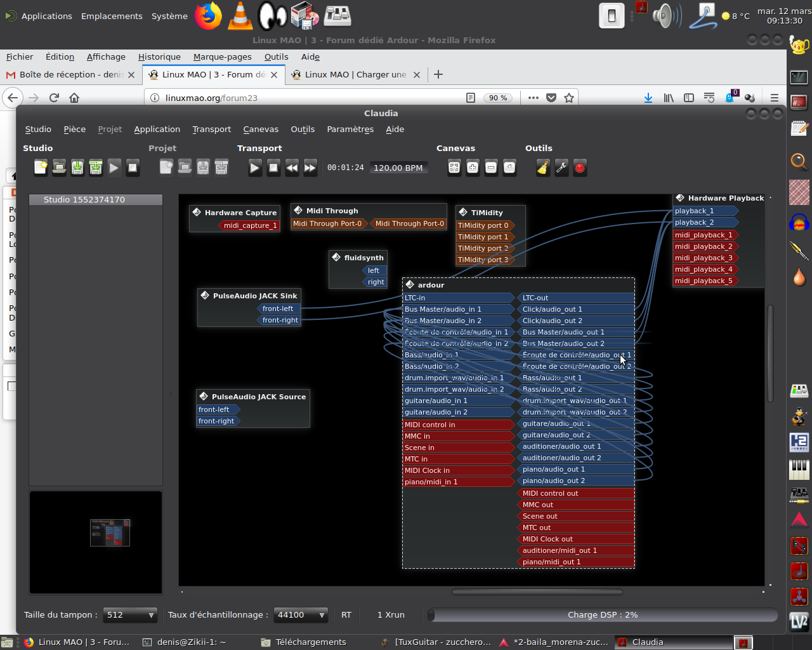
Task: Create a new studio in Claudia toolbar
Action: [41, 168]
